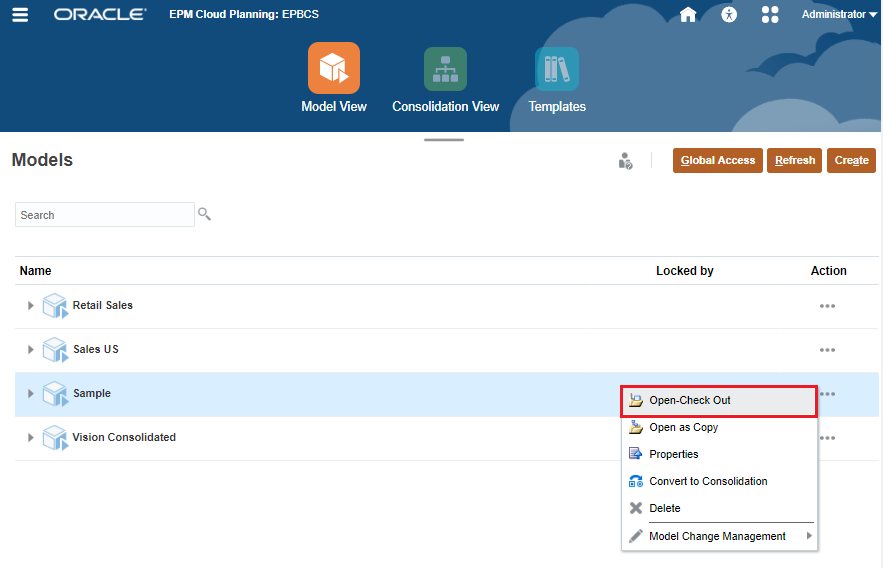Click the user access icon beside Global Access
This screenshot has height=568, width=883.
(x=625, y=160)
